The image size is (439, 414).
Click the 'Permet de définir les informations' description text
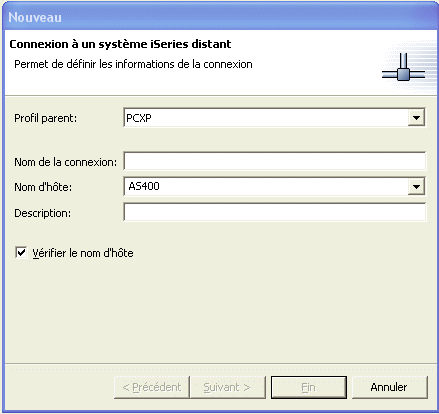133,64
